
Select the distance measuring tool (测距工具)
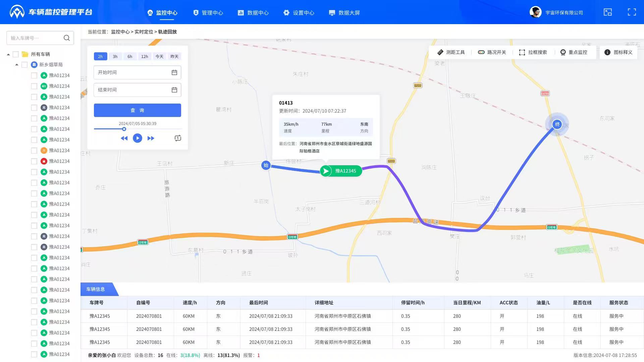(451, 52)
